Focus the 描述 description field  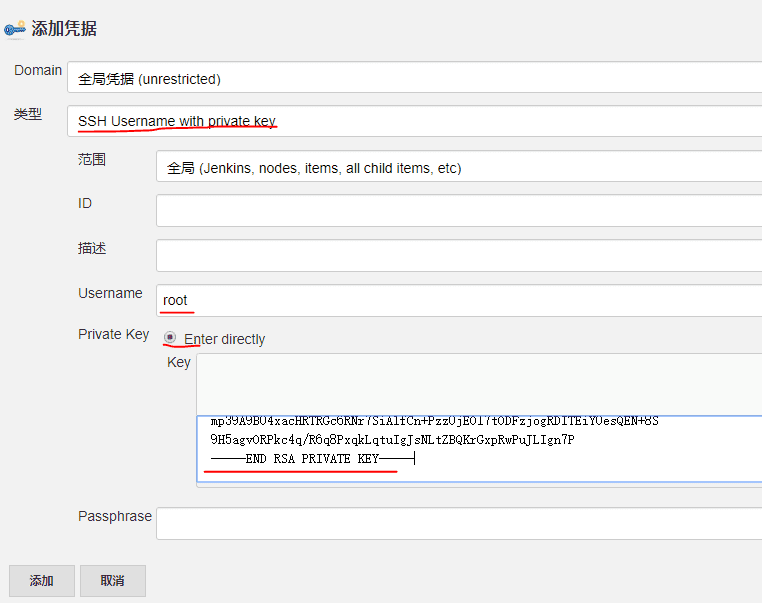[x=459, y=255]
